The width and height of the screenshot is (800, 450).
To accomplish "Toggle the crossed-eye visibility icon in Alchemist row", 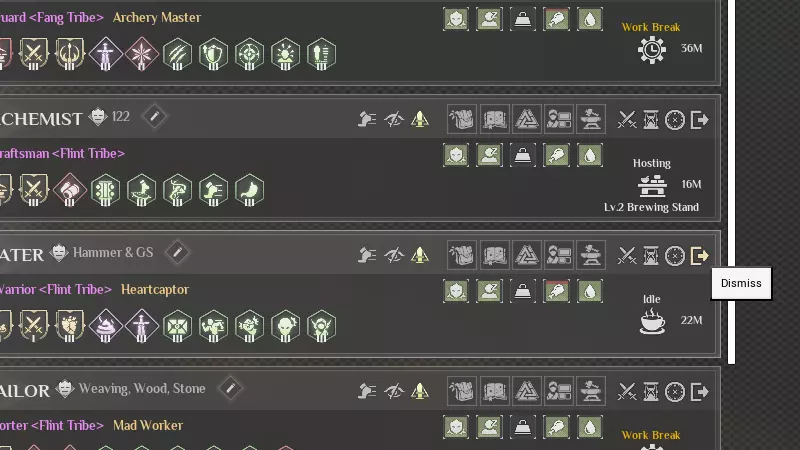I will pyautogui.click(x=394, y=119).
